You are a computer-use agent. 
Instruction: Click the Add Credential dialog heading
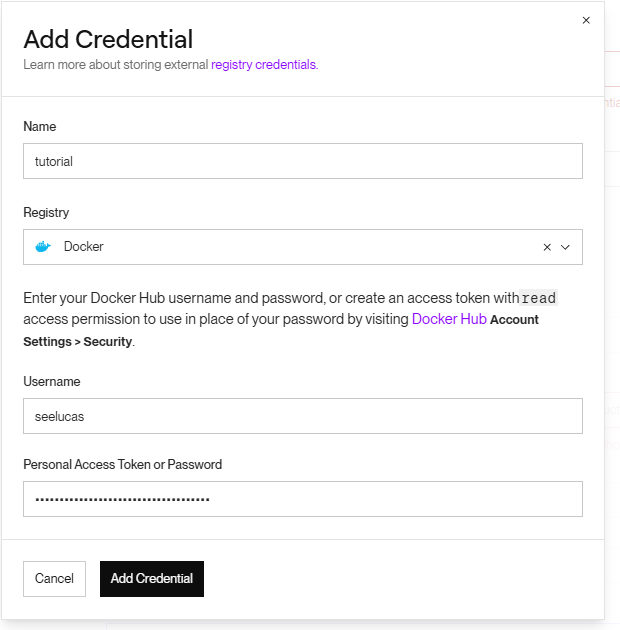point(108,40)
